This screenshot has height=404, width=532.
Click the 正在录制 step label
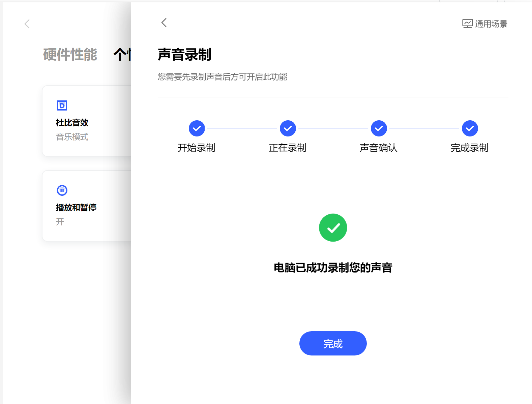(288, 148)
